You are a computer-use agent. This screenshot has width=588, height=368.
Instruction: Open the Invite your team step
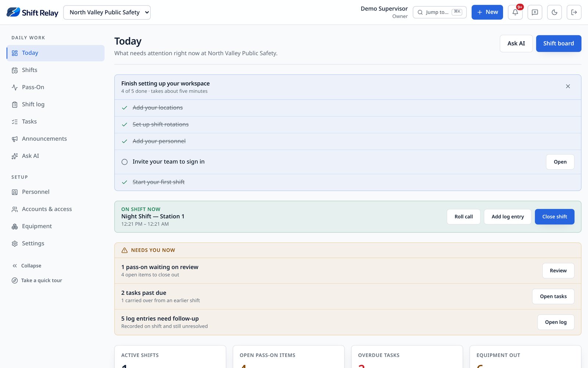tap(560, 162)
